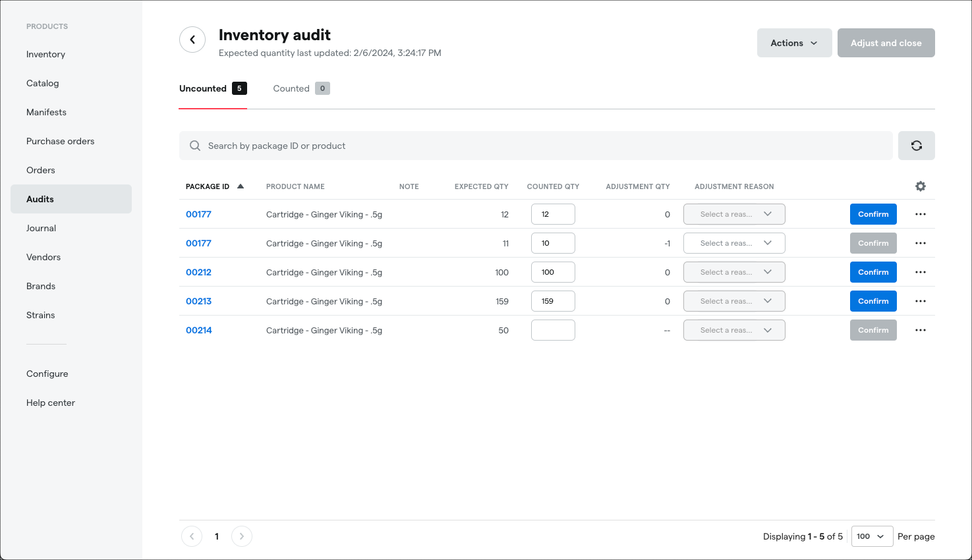Click the Product Name column header

(x=295, y=186)
